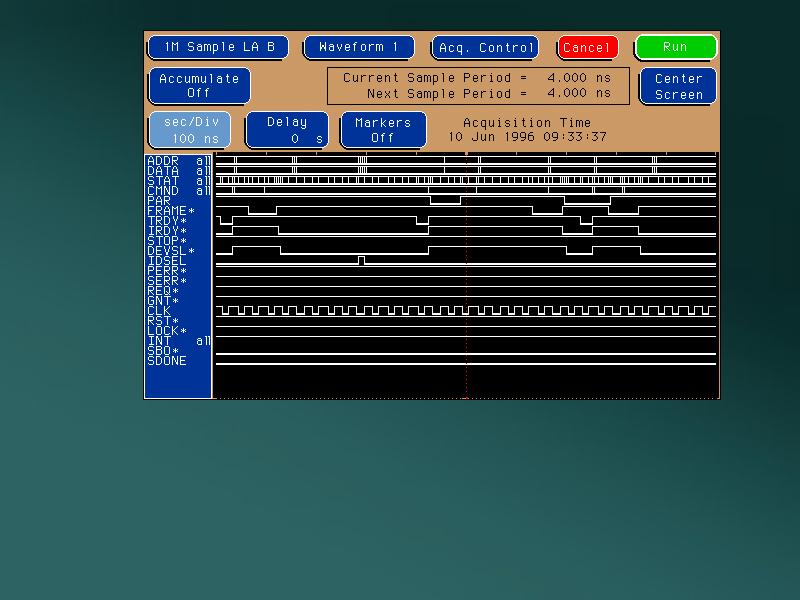800x600 pixels.
Task: Select the sec/Div 100 ns field
Action: click(190, 130)
